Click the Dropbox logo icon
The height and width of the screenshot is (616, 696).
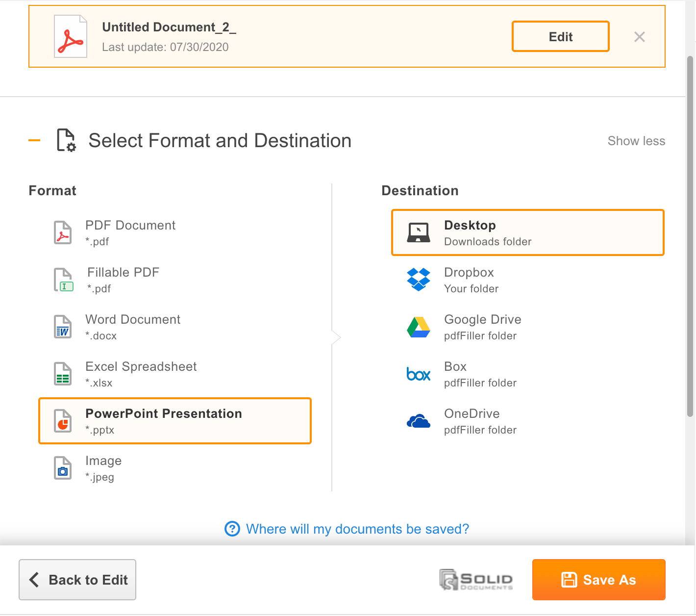(x=419, y=280)
